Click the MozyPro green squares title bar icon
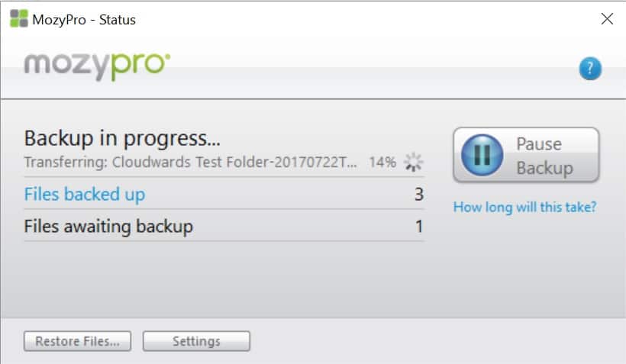This screenshot has width=626, height=364. [x=19, y=19]
